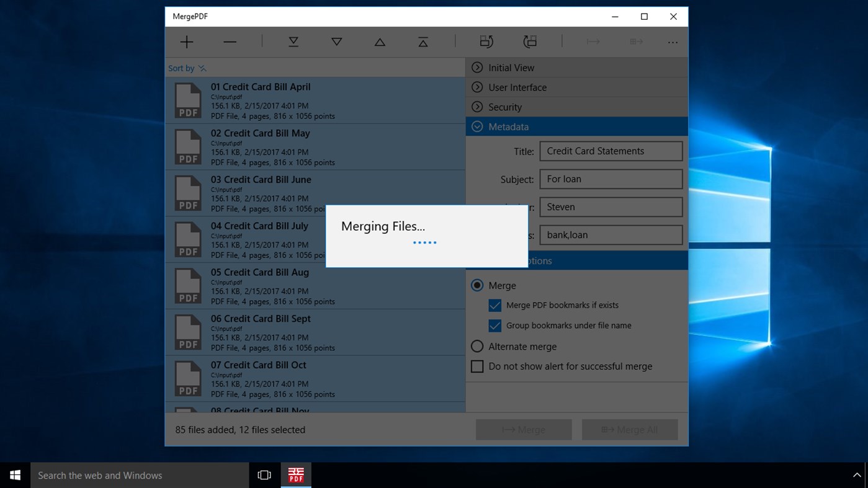This screenshot has width=868, height=488.
Task: Disable Group bookmarks under file name
Action: tap(494, 326)
